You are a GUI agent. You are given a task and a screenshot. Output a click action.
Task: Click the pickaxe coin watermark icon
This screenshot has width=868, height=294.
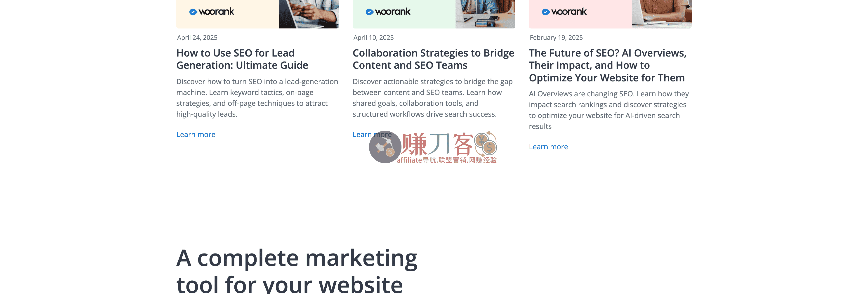[x=385, y=147]
